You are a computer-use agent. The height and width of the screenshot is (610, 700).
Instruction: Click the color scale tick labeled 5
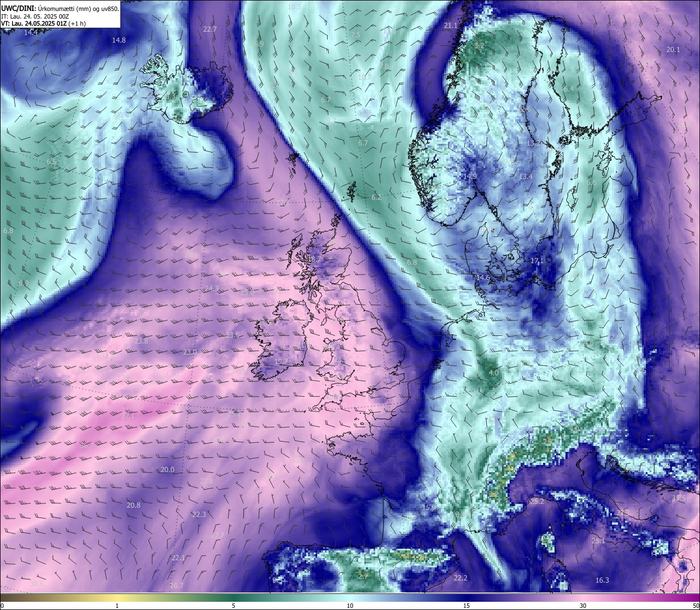click(x=234, y=606)
